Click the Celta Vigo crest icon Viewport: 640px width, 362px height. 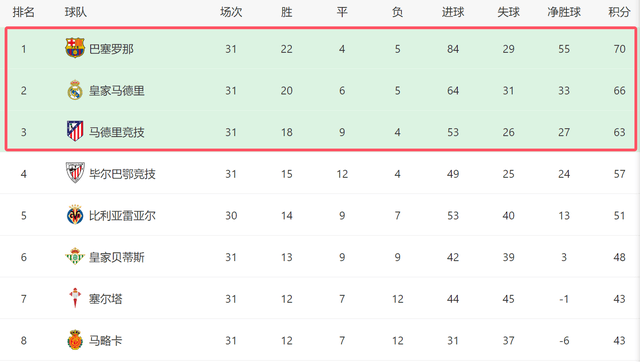pos(75,298)
